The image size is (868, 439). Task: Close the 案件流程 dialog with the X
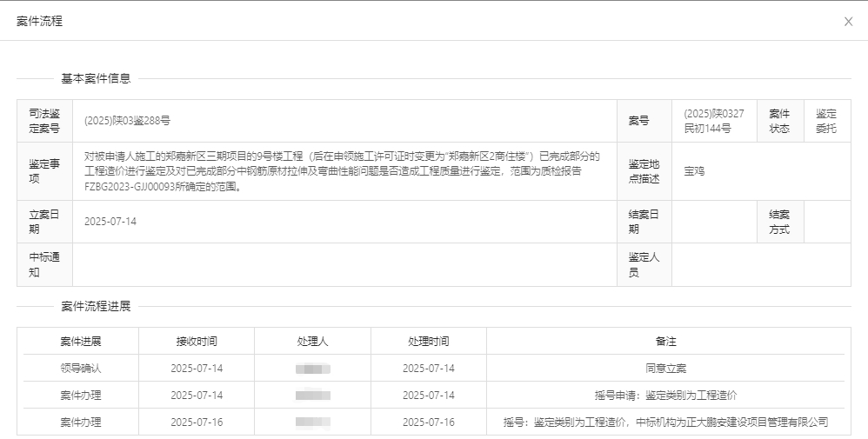click(x=848, y=22)
